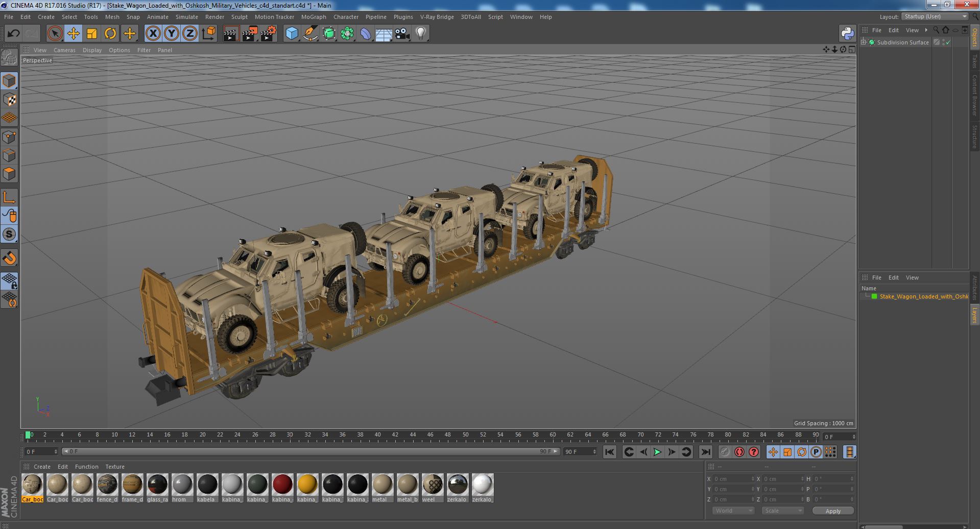Open the viewport Display menu
The width and height of the screenshot is (980, 529).
pos(92,50)
